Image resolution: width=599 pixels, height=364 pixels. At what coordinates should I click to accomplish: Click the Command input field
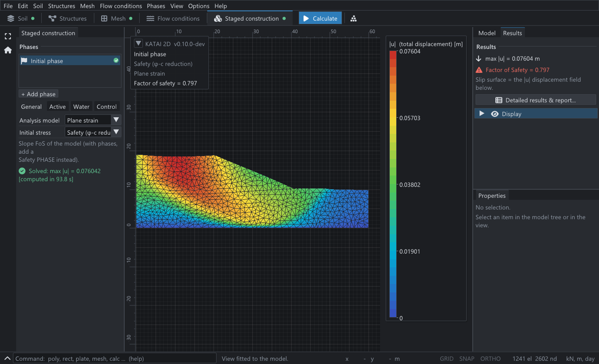point(115,359)
